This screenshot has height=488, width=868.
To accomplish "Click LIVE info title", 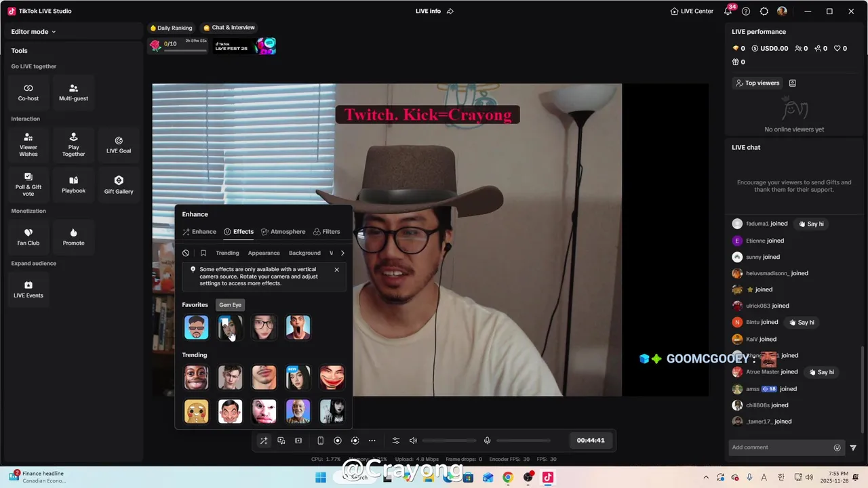I will coord(428,11).
